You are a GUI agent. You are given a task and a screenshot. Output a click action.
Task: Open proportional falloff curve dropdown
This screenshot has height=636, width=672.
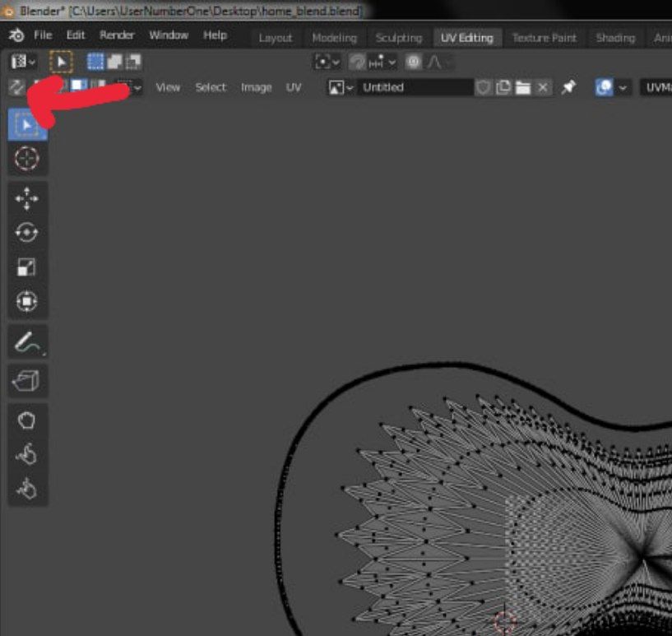coord(438,63)
